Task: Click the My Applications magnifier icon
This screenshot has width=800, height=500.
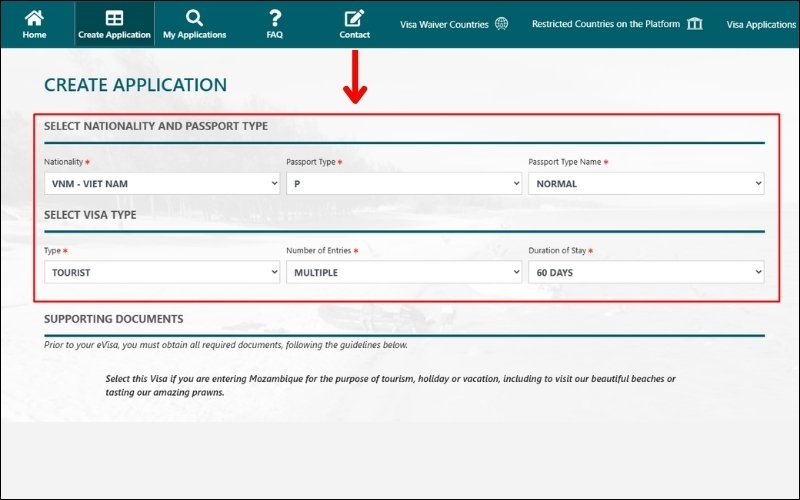Action: tap(194, 17)
